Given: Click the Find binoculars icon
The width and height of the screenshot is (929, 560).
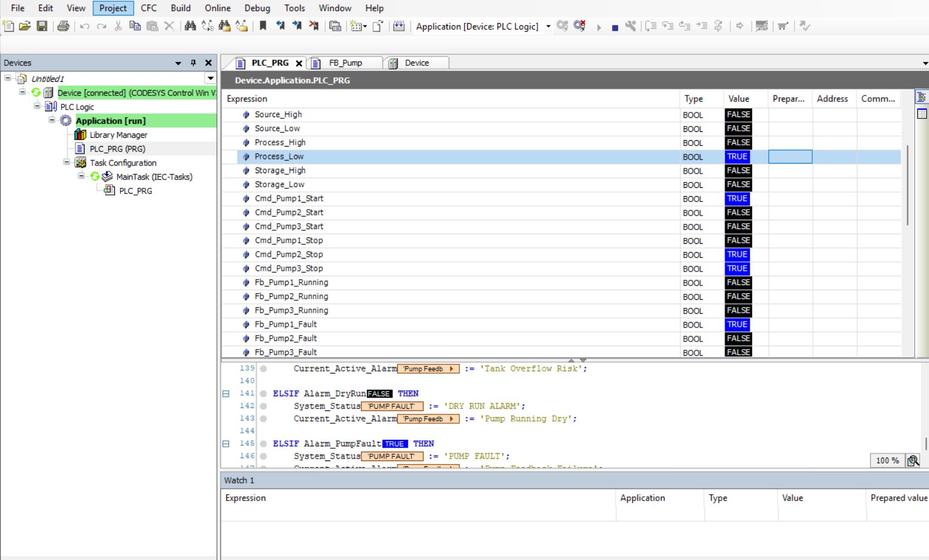Looking at the screenshot, I should coord(190,26).
